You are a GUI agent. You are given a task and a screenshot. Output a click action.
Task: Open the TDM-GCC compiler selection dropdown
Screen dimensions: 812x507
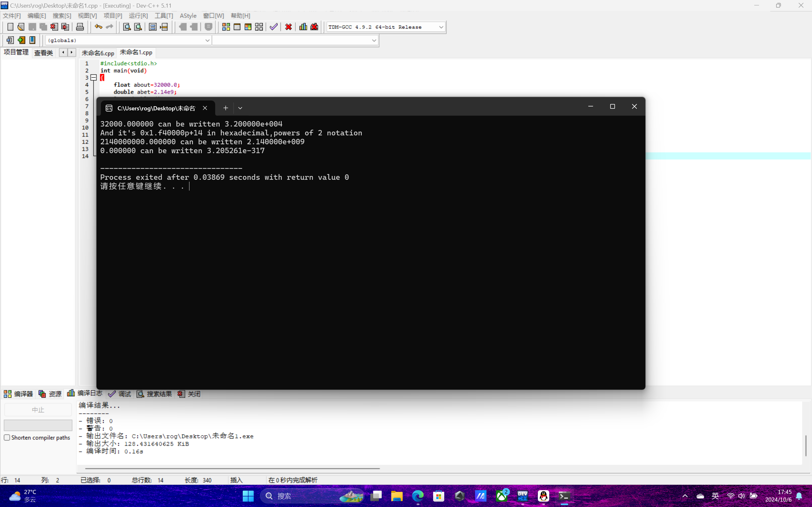441,27
